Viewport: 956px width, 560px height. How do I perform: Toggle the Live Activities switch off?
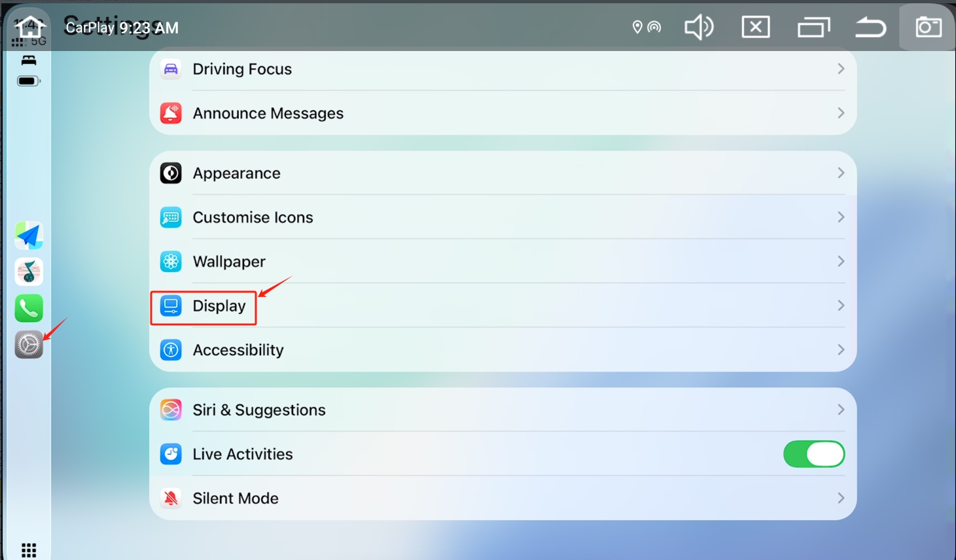coord(814,454)
